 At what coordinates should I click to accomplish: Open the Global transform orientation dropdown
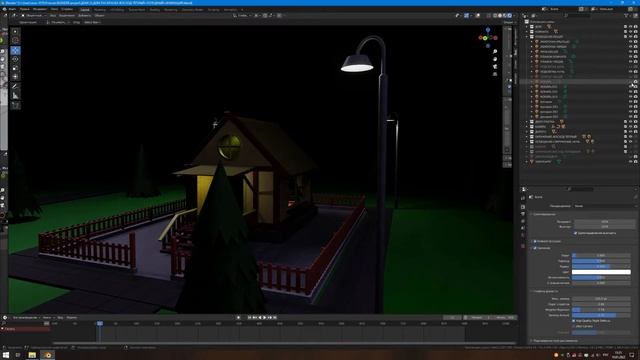tap(242, 16)
